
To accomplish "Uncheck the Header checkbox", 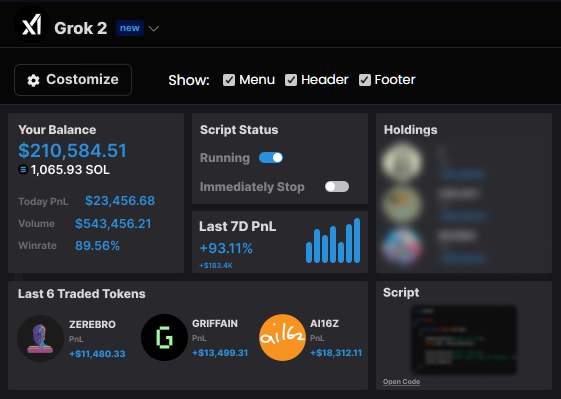I will (291, 80).
